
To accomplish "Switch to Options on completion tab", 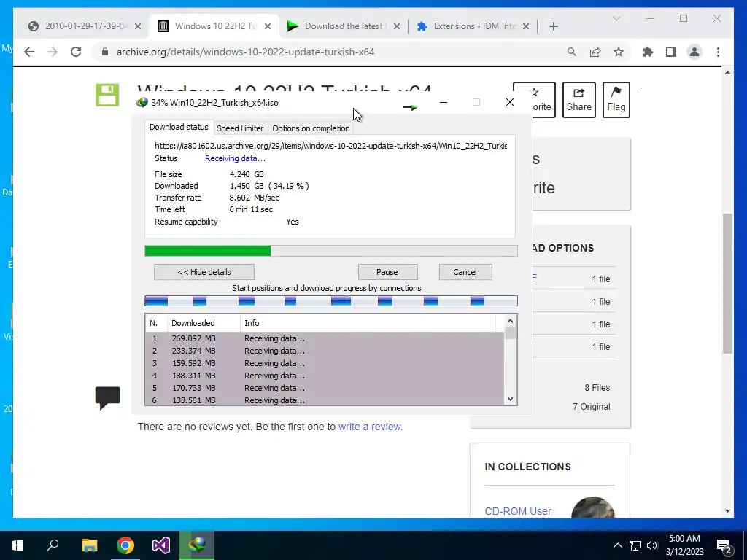I will click(x=311, y=128).
